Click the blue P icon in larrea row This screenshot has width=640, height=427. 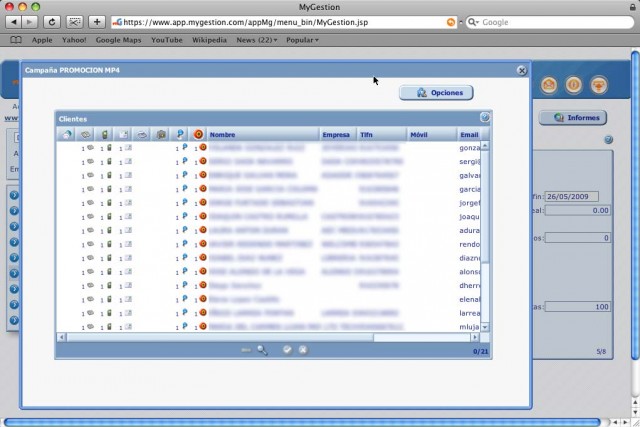pyautogui.click(x=185, y=312)
